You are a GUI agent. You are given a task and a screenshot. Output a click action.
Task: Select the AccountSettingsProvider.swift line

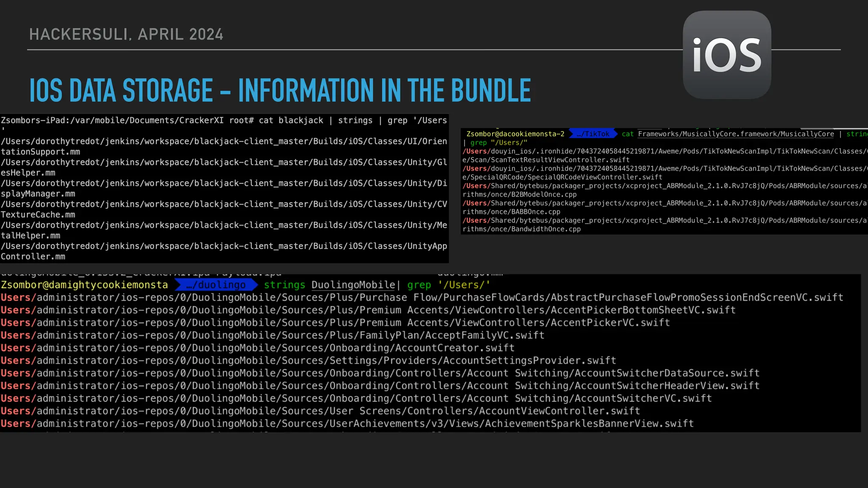pos(309,360)
